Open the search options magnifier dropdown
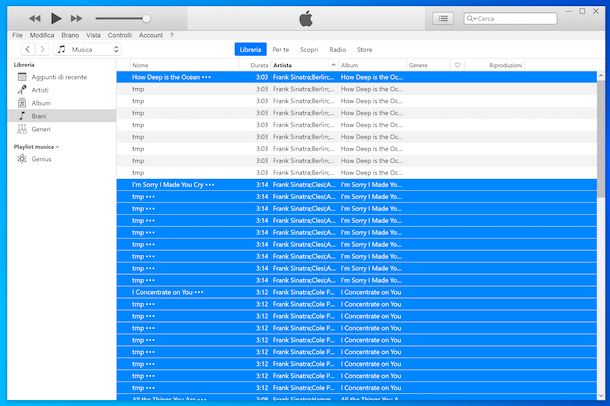The image size is (610, 406). tap(471, 18)
